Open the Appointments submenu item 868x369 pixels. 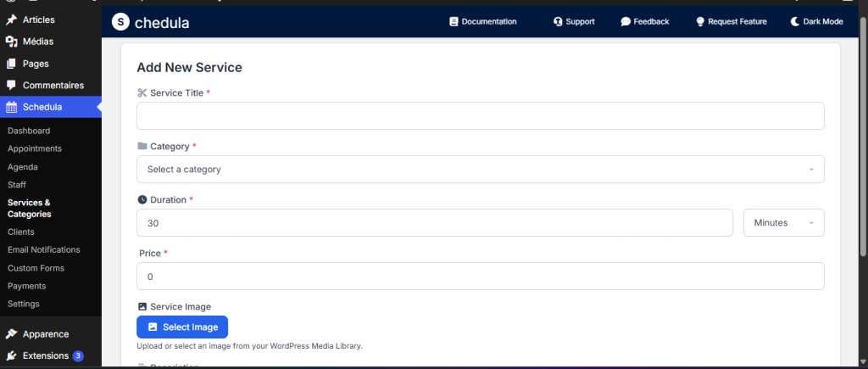click(35, 148)
